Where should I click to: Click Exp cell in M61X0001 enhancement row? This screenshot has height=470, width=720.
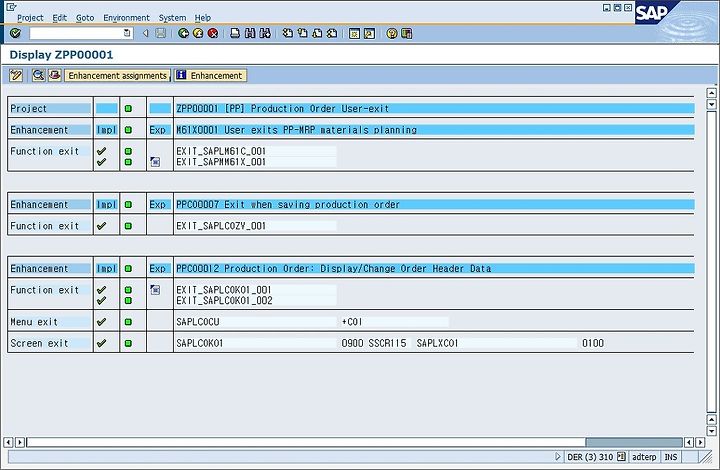click(158, 130)
